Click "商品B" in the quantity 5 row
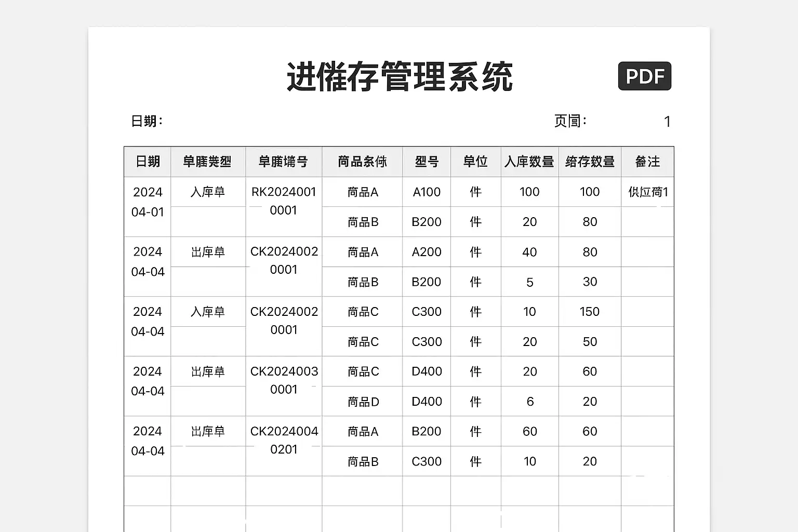798x532 pixels. coord(363,282)
